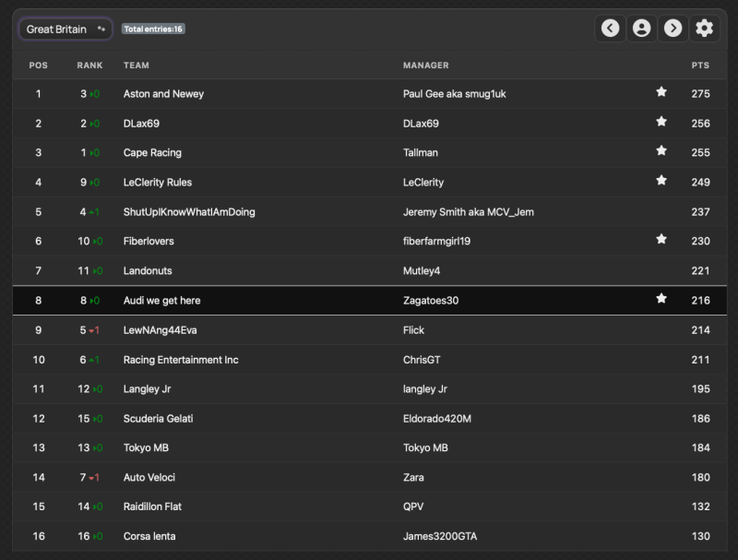
Task: Click rank down indicator for Auto Veloci
Action: [94, 478]
